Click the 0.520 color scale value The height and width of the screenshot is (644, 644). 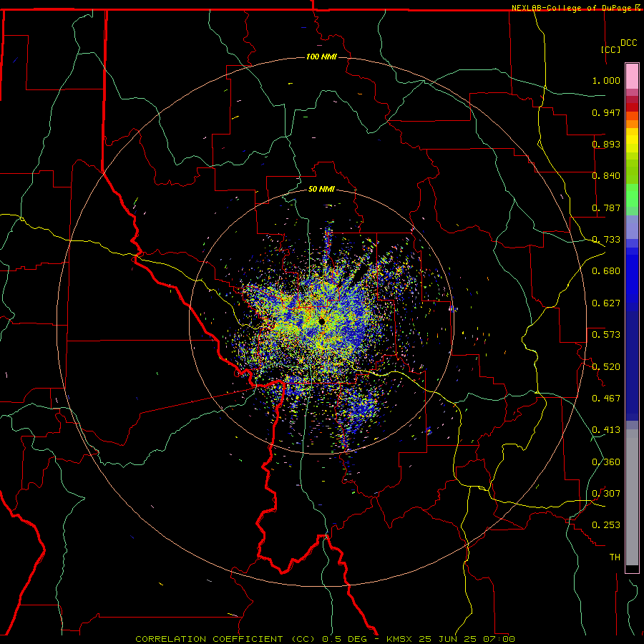tap(606, 367)
